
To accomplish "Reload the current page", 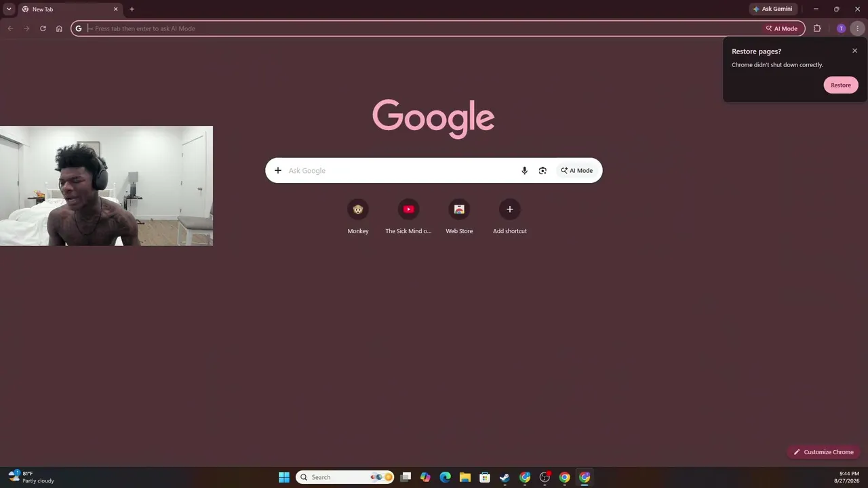I will pyautogui.click(x=43, y=28).
